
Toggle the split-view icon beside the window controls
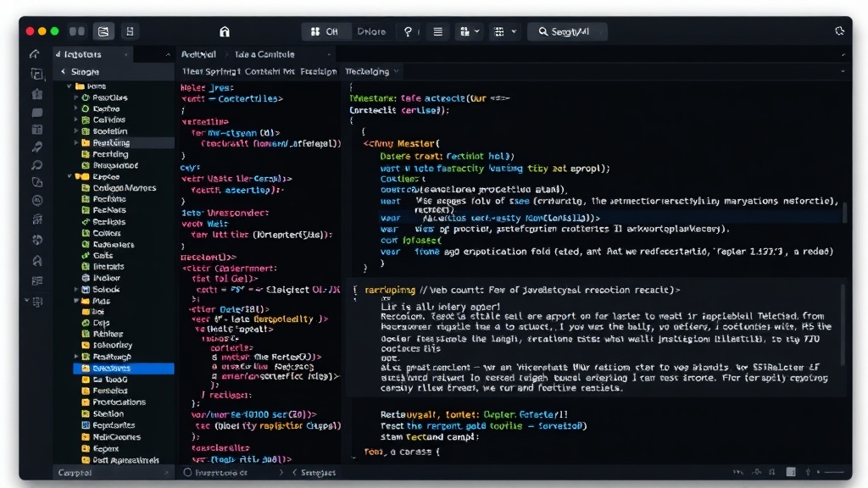(77, 31)
